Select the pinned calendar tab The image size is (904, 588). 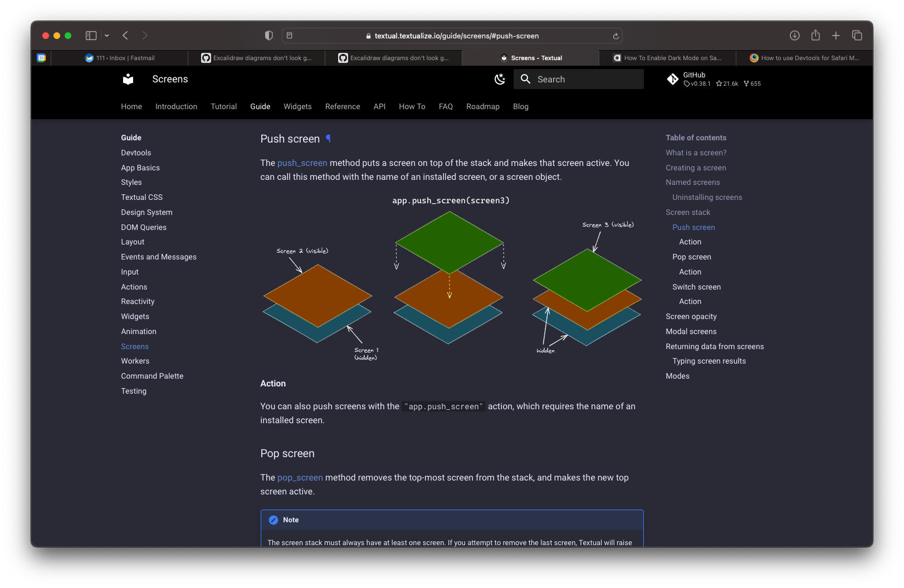(x=41, y=58)
